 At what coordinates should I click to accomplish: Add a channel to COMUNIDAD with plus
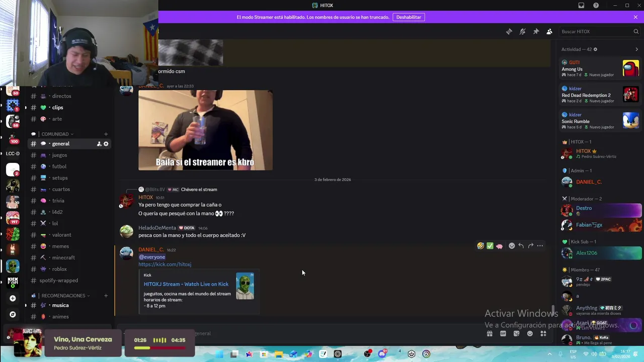106,134
